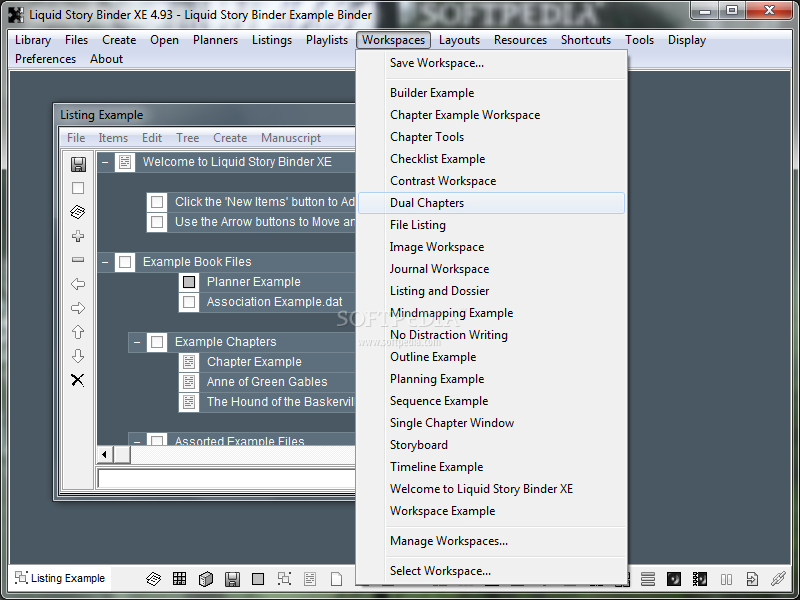Choose Select Workspace... entry
The image size is (800, 600).
491,571
